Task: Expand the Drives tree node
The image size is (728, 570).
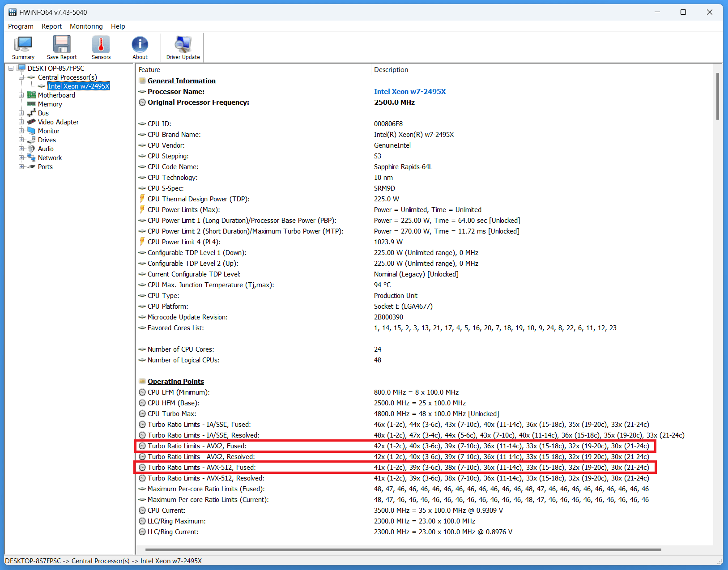Action: coord(21,140)
